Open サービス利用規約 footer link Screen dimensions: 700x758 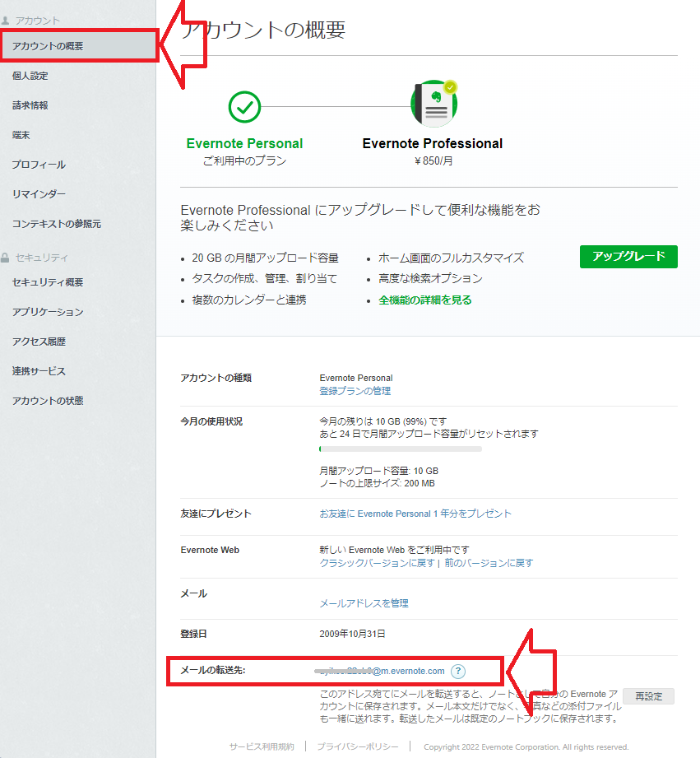tap(262, 746)
